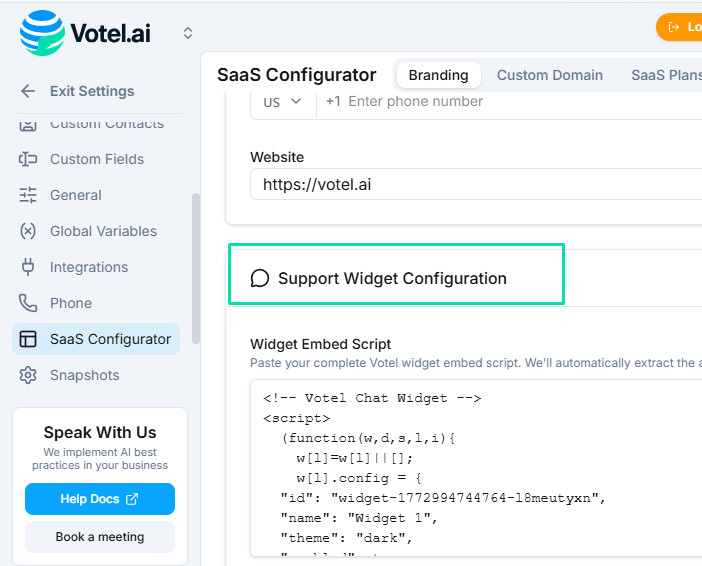Click the Votel.ai globe logo

tap(42, 33)
